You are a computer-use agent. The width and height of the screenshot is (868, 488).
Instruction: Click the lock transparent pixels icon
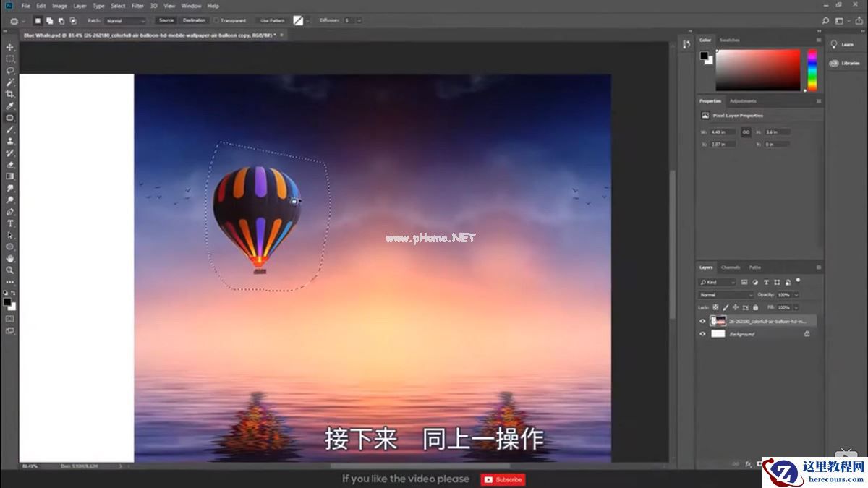(x=715, y=307)
